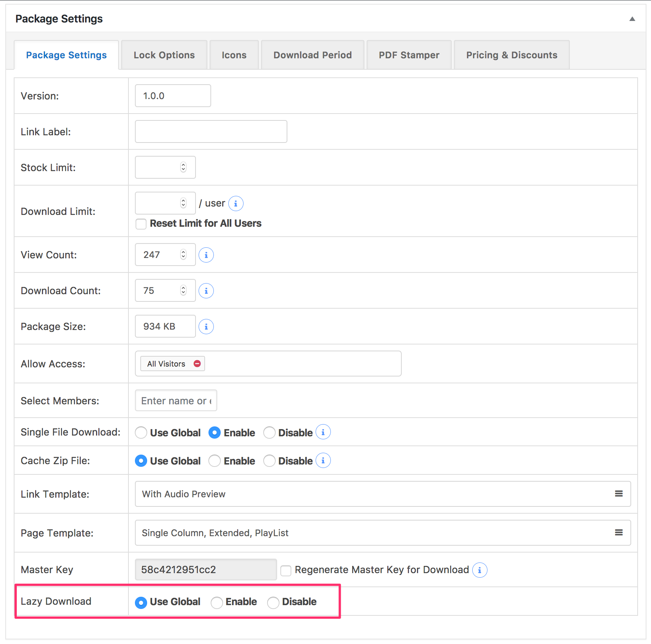Click the View Count info icon
651x644 pixels.
click(x=206, y=255)
